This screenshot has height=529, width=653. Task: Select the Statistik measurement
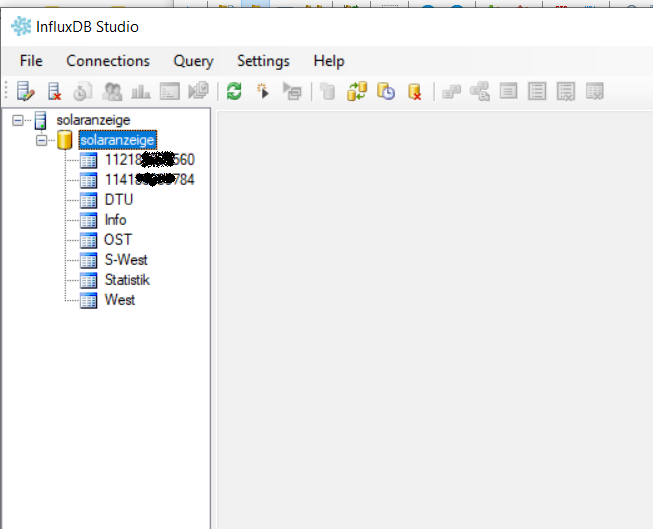[x=127, y=280]
